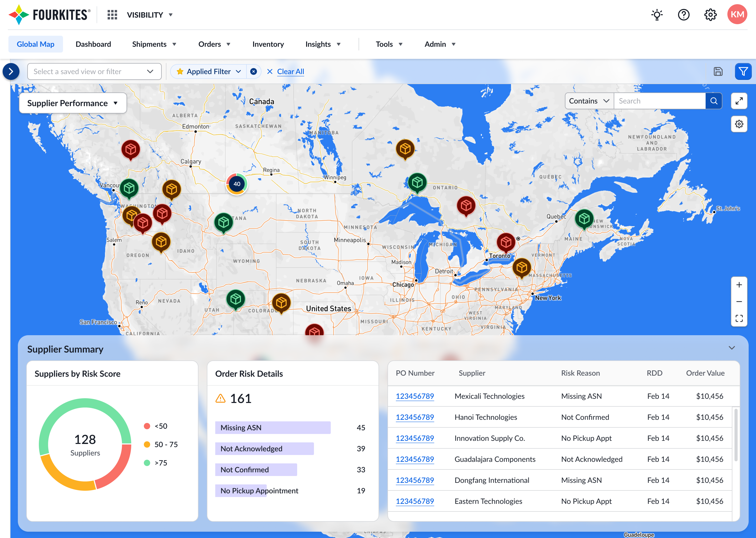Open the Inventory tab
The height and width of the screenshot is (538, 756).
coord(268,44)
